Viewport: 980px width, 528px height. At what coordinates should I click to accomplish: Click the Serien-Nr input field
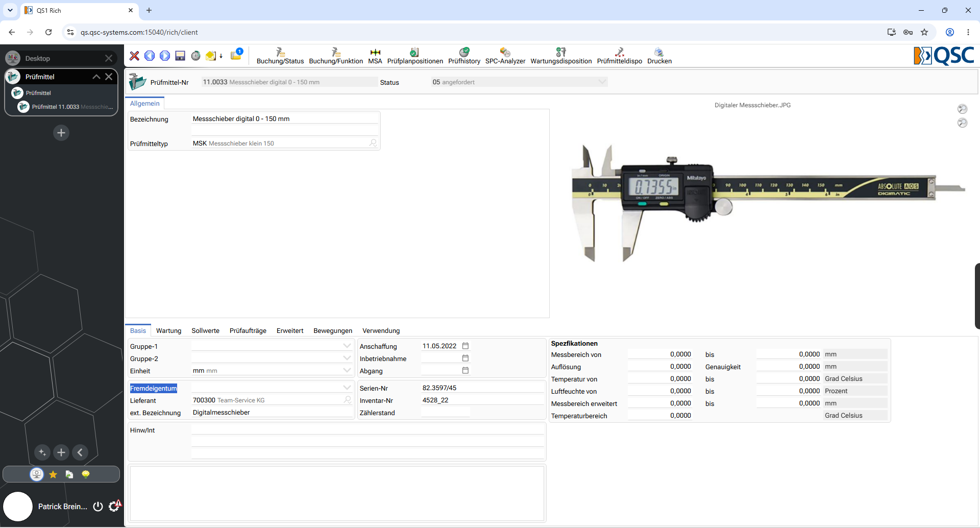point(482,388)
